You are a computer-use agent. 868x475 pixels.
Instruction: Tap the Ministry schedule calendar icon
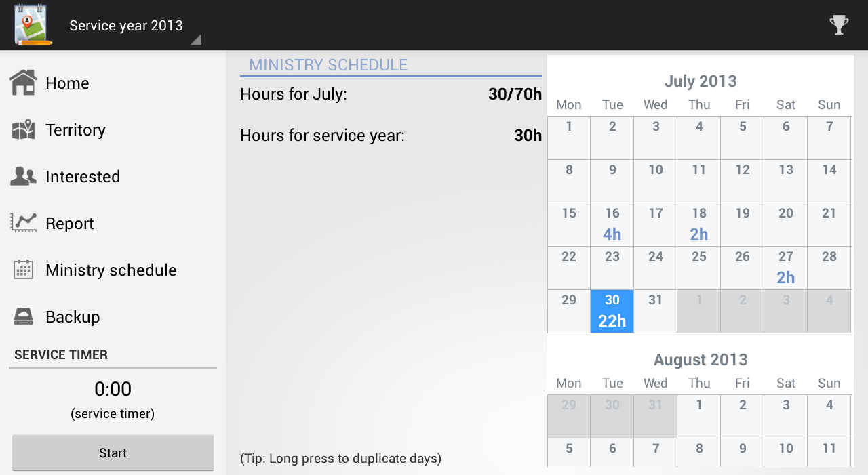point(23,270)
